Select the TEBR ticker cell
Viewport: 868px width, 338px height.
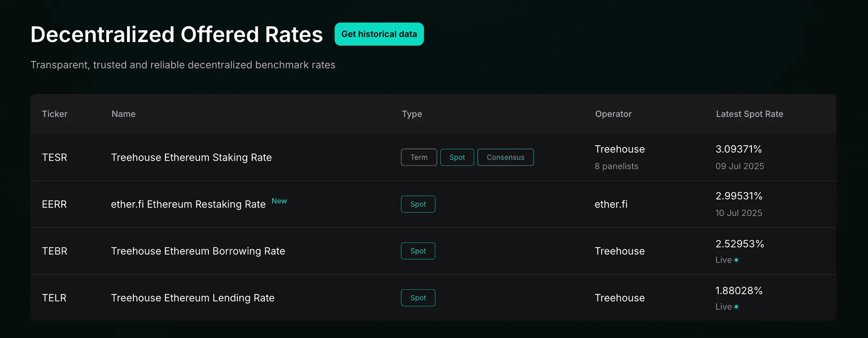click(x=54, y=251)
